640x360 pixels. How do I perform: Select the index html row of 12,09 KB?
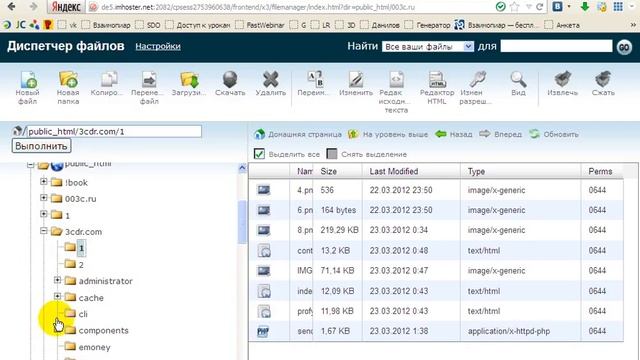point(436,291)
